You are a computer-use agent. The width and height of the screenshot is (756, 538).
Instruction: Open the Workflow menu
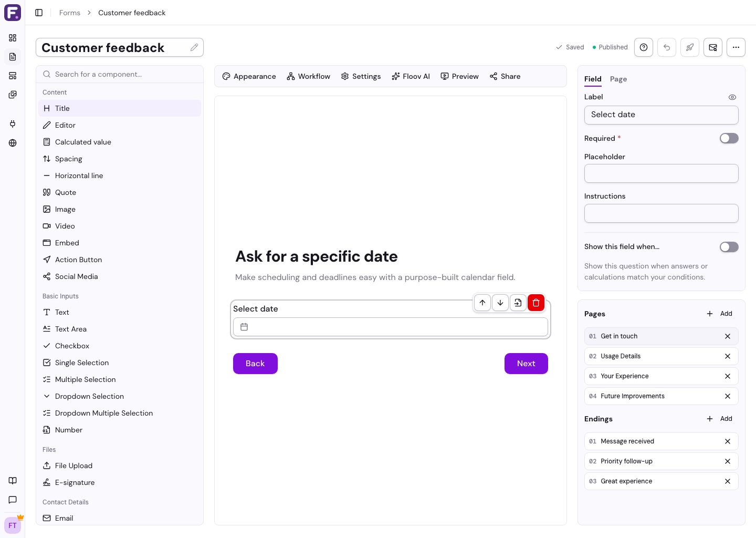(309, 76)
